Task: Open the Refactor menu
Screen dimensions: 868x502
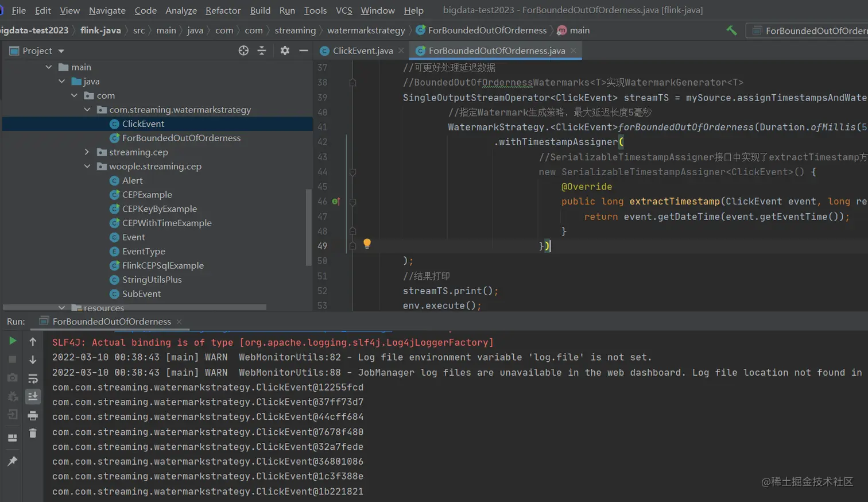Action: tap(223, 10)
